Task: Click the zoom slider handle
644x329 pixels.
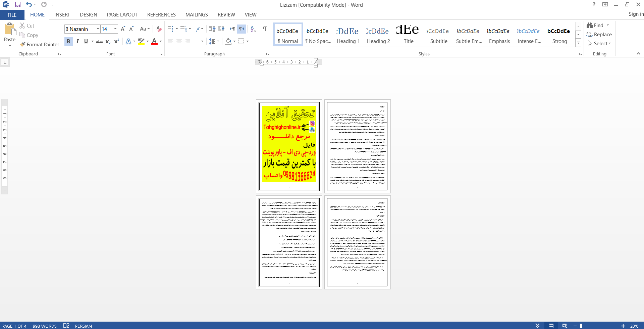Action: (581, 326)
